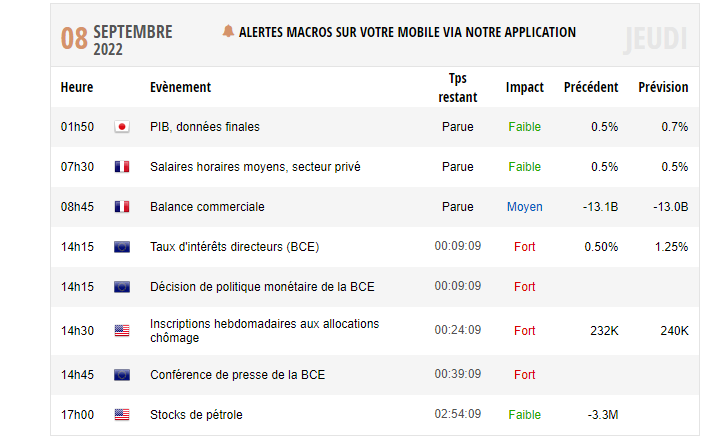Click US flag beside Inscriptions hebdomadaires
This screenshot has width=727, height=445.
(x=122, y=331)
